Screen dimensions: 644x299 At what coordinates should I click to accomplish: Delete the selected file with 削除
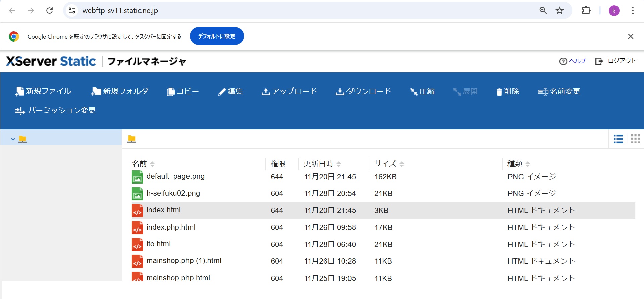coord(507,91)
